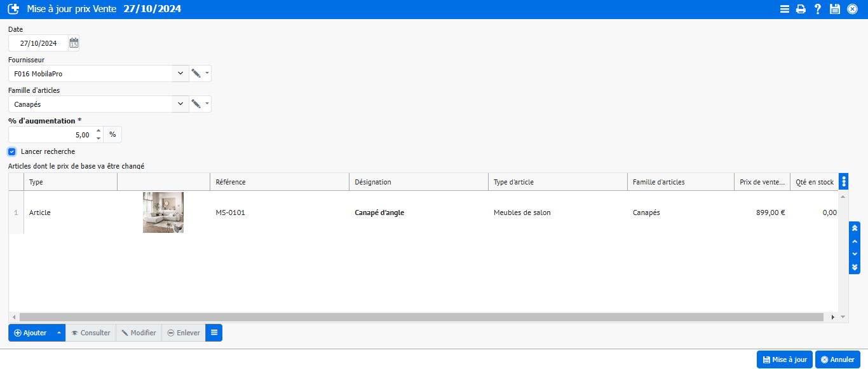Open the hamburger menu in title bar
This screenshot has width=868, height=369.
coord(785,9)
